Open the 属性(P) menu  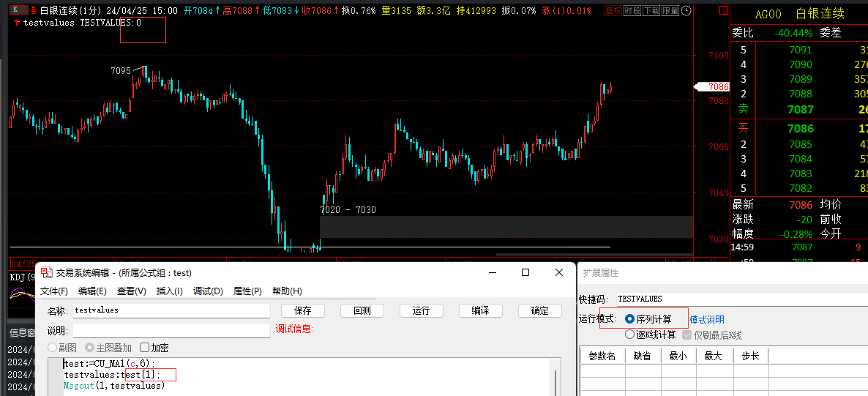(x=247, y=291)
